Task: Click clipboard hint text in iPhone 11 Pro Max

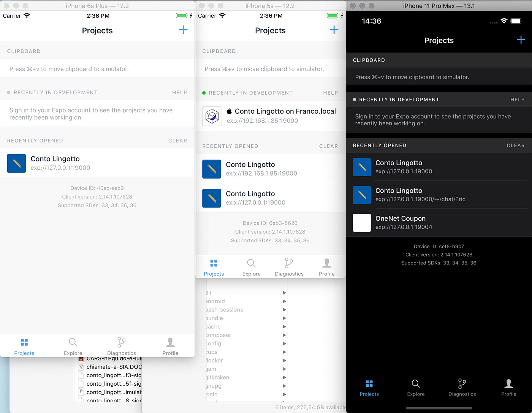Action: click(412, 77)
